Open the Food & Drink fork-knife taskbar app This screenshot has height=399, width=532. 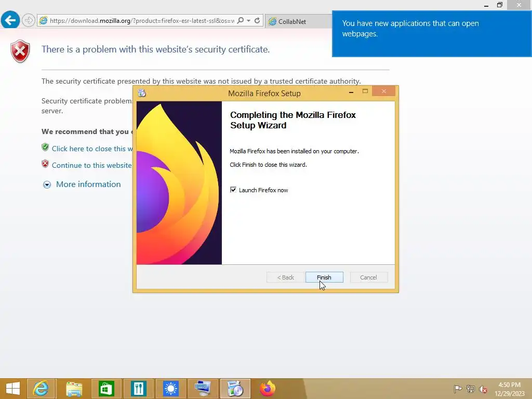coord(138,389)
